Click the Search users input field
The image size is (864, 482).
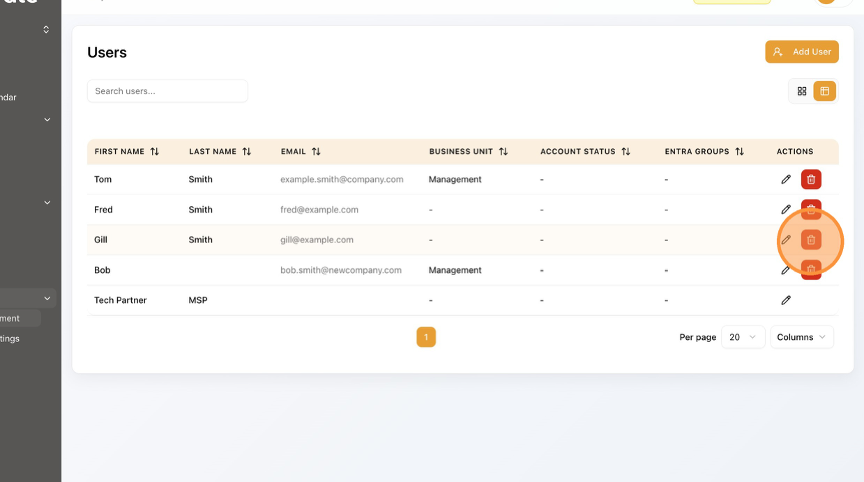167,91
